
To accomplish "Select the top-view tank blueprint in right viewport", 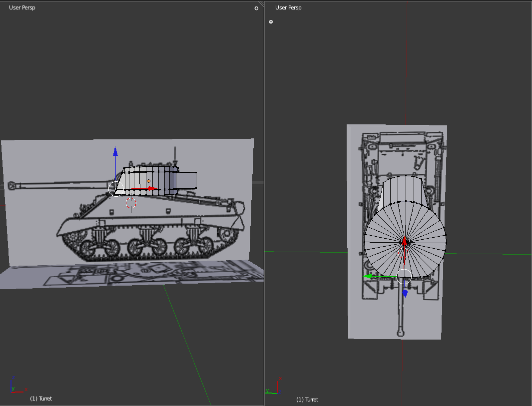I will point(397,232).
